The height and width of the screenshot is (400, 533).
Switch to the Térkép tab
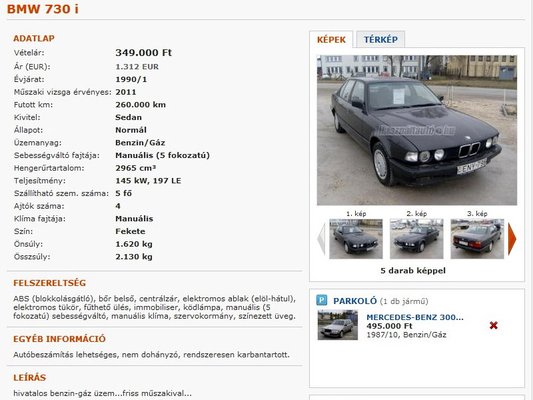coord(380,39)
